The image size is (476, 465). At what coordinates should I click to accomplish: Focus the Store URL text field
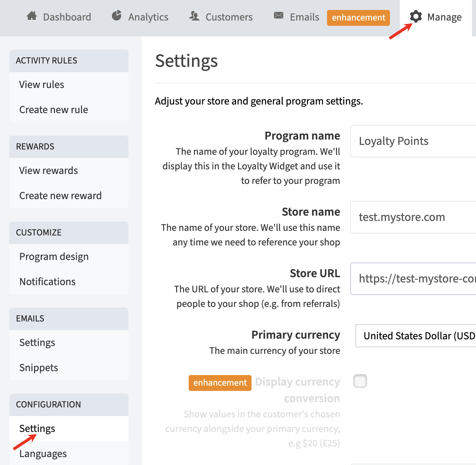click(x=413, y=279)
